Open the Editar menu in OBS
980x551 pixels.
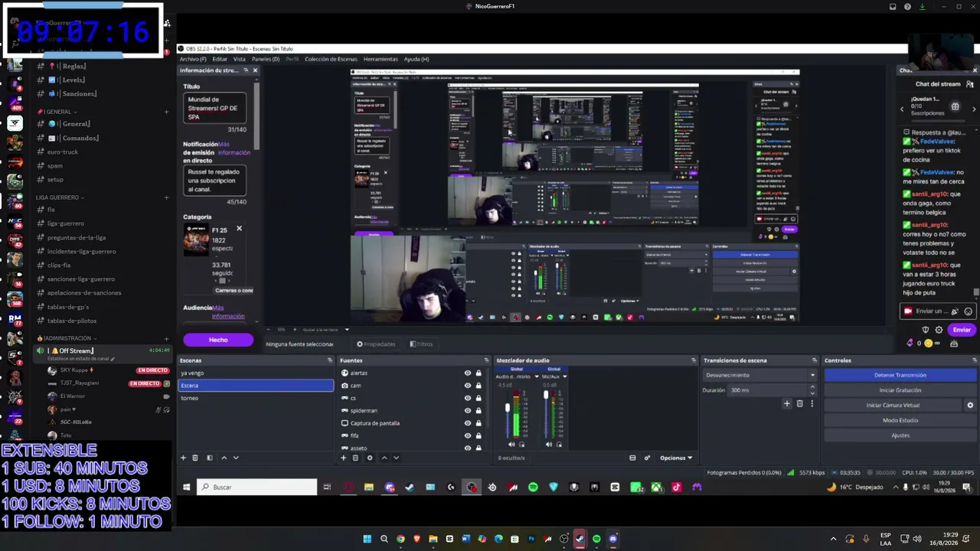[220, 59]
